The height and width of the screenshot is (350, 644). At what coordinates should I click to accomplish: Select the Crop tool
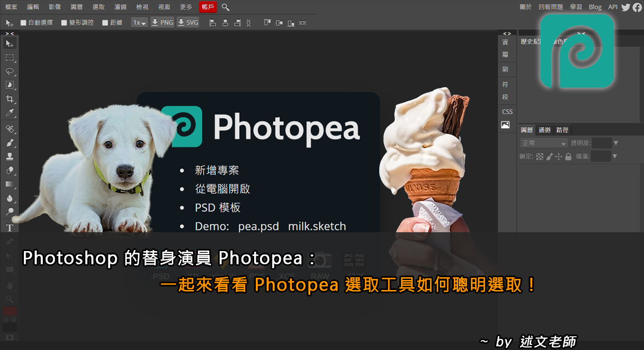tap(9, 99)
